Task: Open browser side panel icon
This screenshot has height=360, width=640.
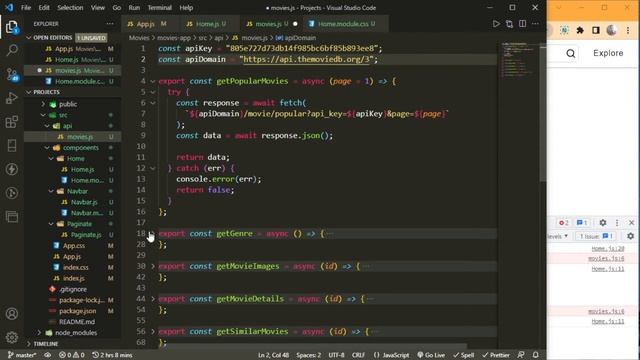Action: [x=596, y=30]
